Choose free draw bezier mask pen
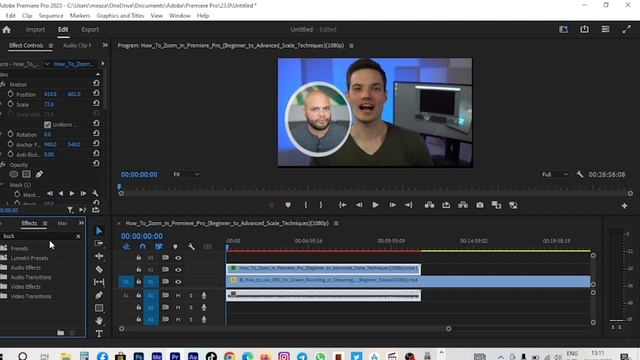640x360 pixels. [39, 174]
